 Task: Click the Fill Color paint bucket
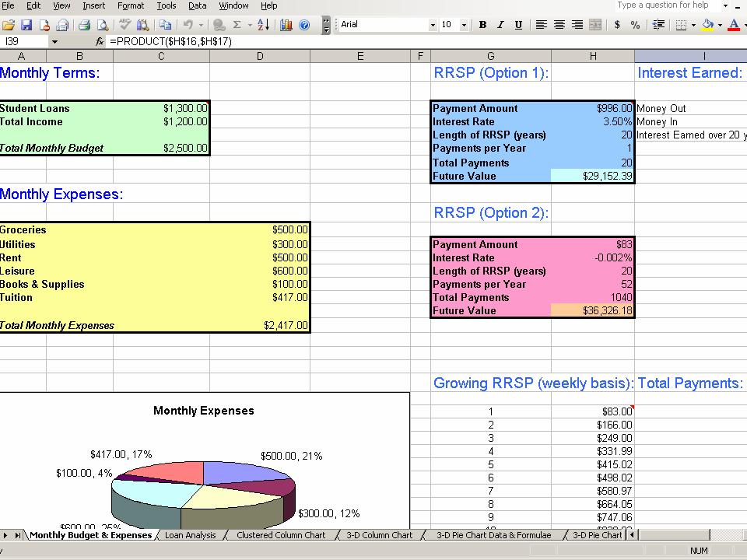(707, 25)
